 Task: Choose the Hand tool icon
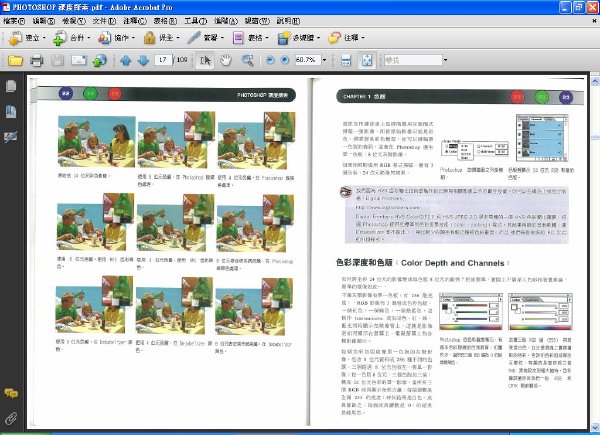click(226, 60)
